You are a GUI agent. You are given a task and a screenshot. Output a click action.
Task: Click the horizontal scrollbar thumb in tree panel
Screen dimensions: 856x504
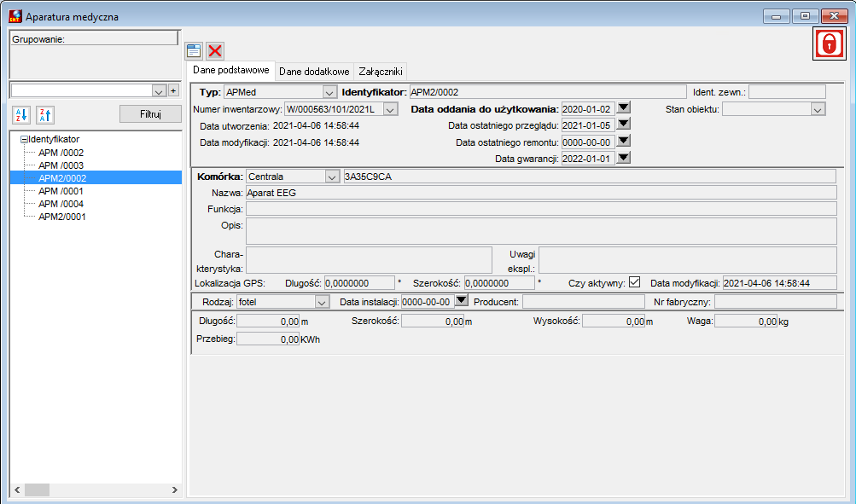point(37,490)
